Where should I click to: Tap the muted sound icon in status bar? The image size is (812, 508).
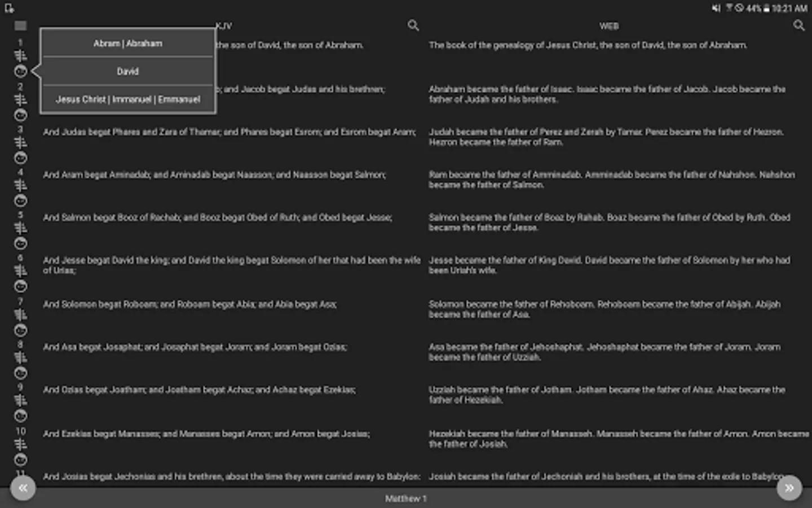coord(716,8)
